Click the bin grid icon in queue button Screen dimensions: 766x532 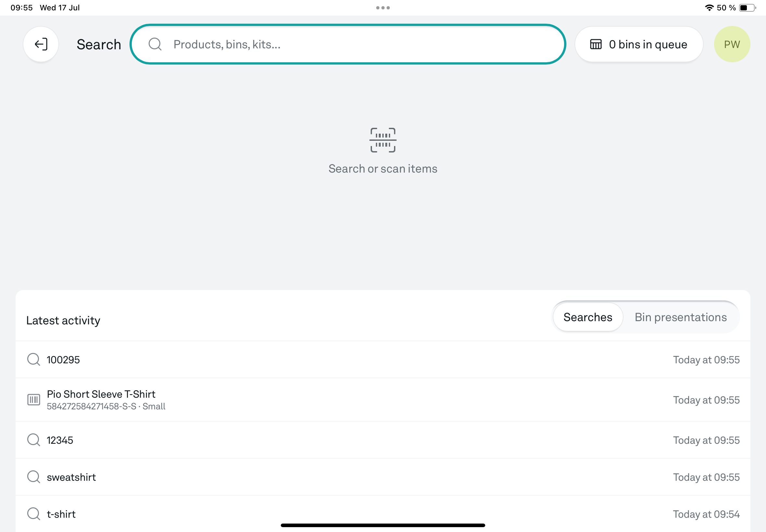click(596, 44)
